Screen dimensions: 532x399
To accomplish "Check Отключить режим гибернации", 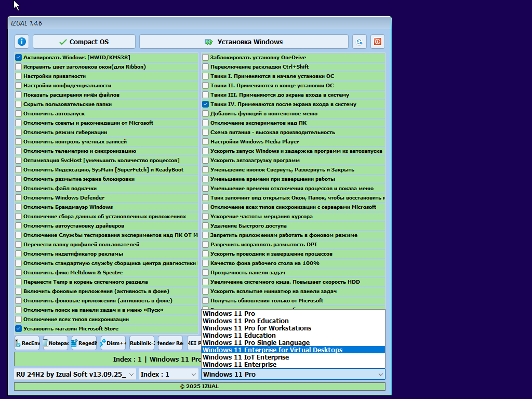I will 18,132.
